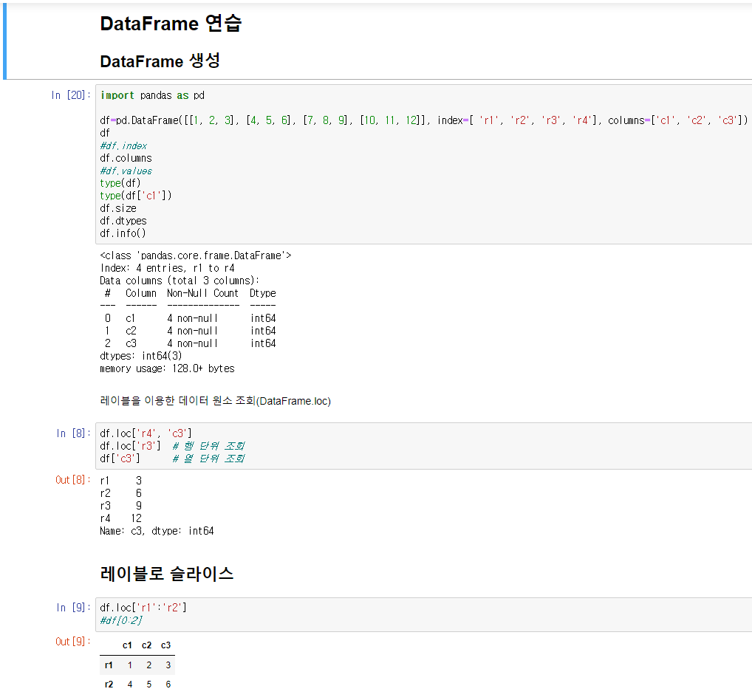Click the 'df.info()' code line
Image resolution: width=752 pixels, height=700 pixels.
(123, 233)
